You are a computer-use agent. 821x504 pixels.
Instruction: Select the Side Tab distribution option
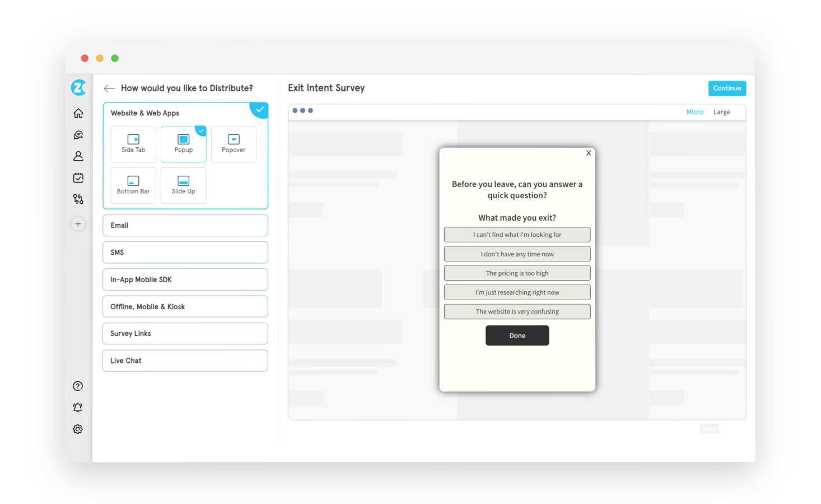133,144
